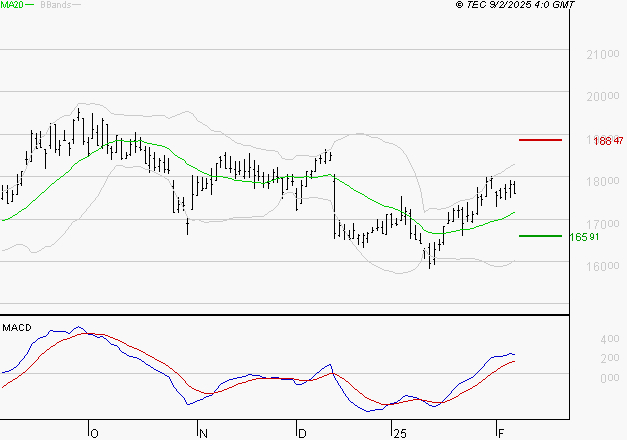The height and width of the screenshot is (440, 627).
Task: Click the TEC 9/2/2025 copyright text
Action: coord(515,5)
